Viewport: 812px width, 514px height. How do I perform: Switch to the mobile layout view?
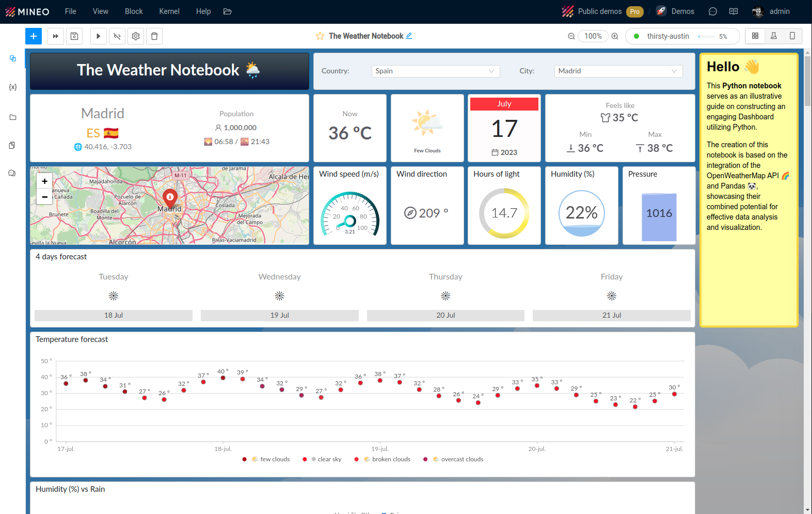click(x=792, y=36)
